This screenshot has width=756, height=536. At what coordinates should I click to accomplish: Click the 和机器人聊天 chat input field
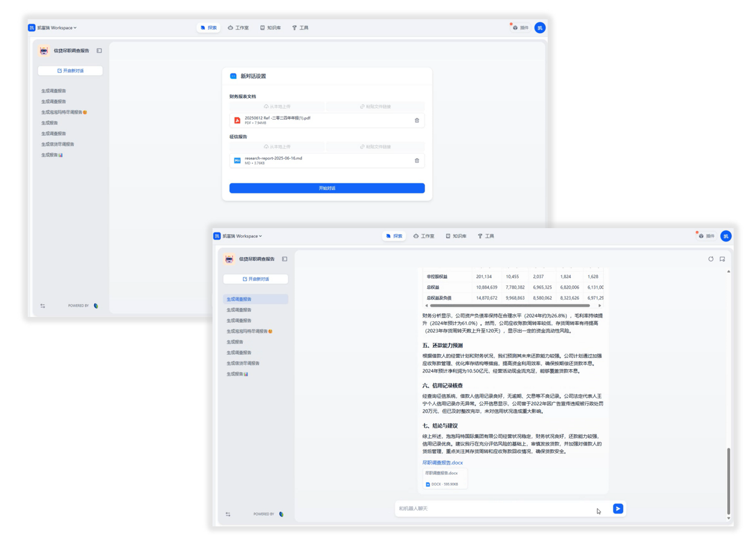[x=495, y=509]
